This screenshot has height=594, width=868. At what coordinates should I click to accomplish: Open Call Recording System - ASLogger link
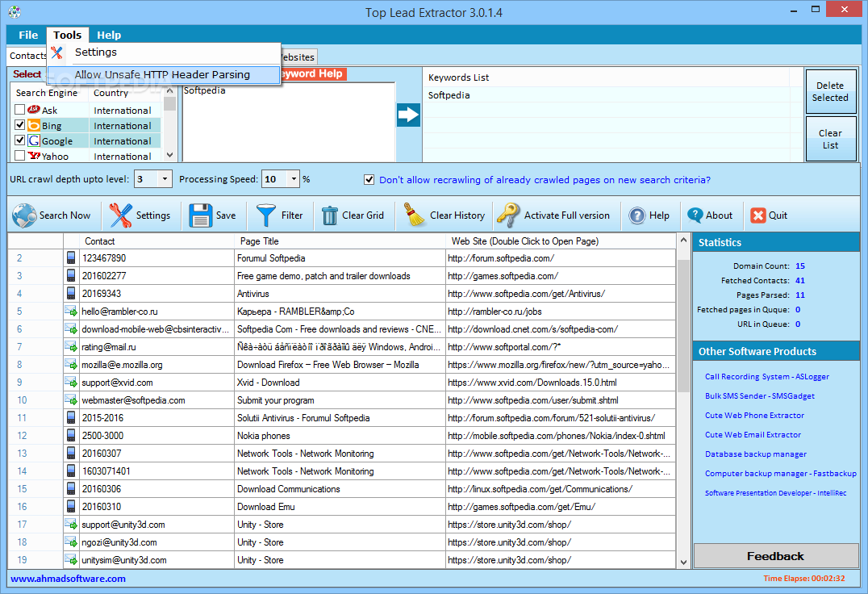point(766,376)
